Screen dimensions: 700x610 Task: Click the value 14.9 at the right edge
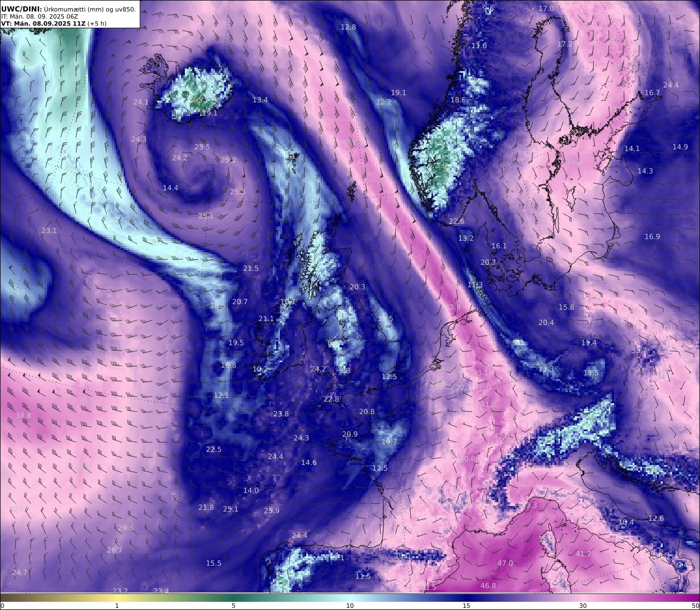[x=680, y=147]
